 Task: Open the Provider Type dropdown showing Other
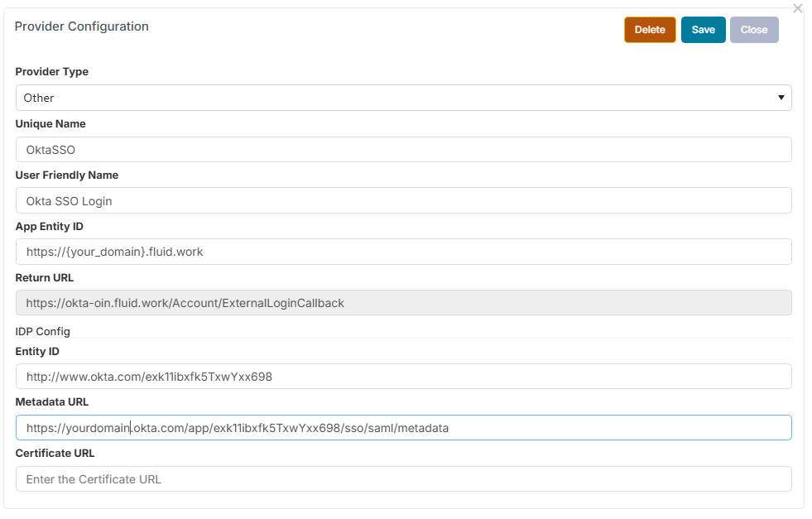coord(403,98)
